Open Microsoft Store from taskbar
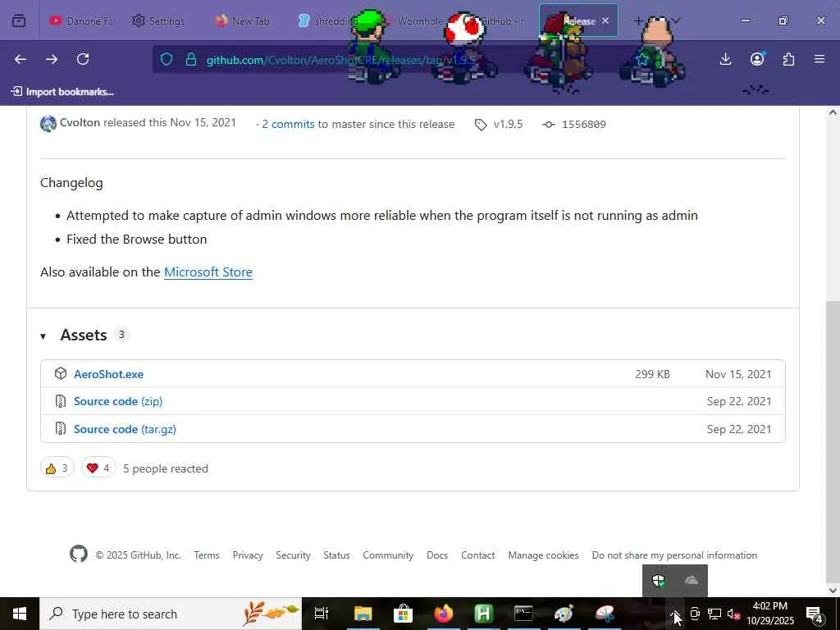Screen dimensions: 840x630 point(403,614)
